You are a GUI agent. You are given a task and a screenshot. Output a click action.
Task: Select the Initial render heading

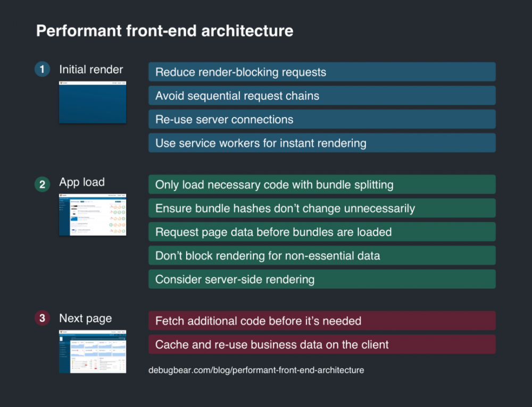pos(91,69)
